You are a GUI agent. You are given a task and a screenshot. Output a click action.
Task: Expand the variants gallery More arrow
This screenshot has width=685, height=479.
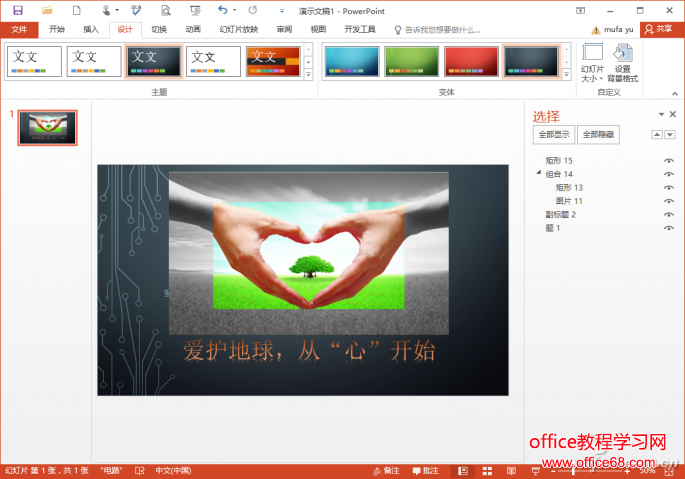point(566,75)
